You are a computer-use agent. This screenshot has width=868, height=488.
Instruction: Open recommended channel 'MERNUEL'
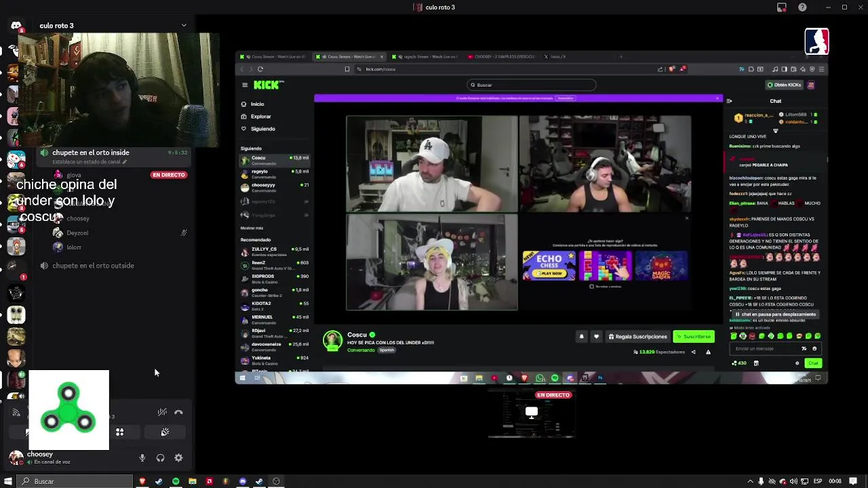pos(275,319)
